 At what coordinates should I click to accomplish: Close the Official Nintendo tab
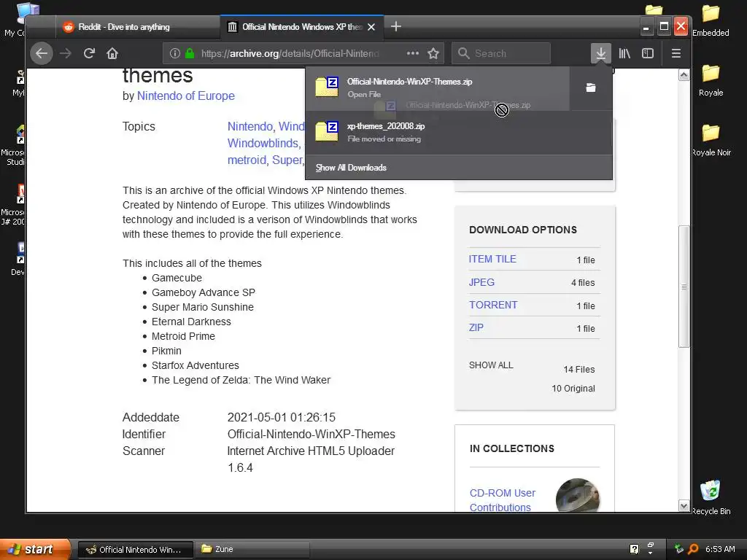[371, 27]
